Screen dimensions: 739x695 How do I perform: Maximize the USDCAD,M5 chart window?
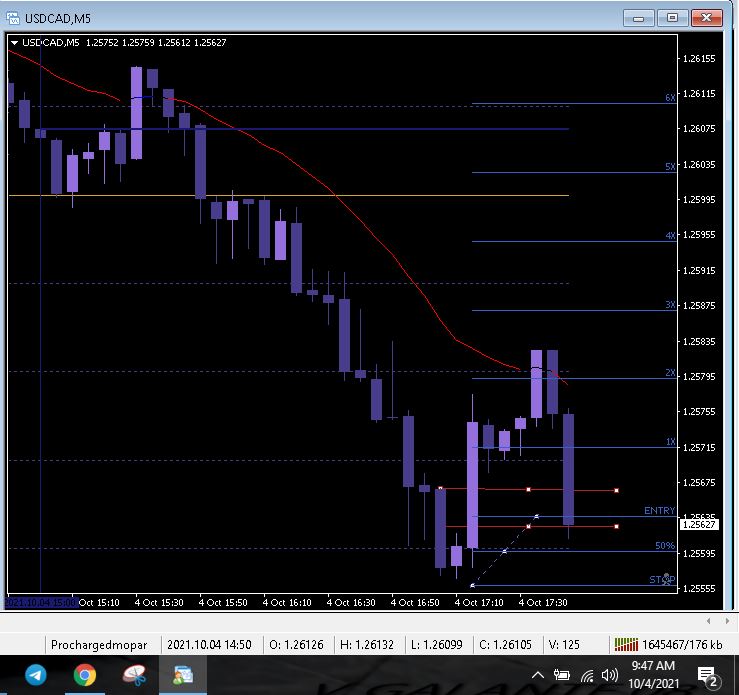point(673,18)
